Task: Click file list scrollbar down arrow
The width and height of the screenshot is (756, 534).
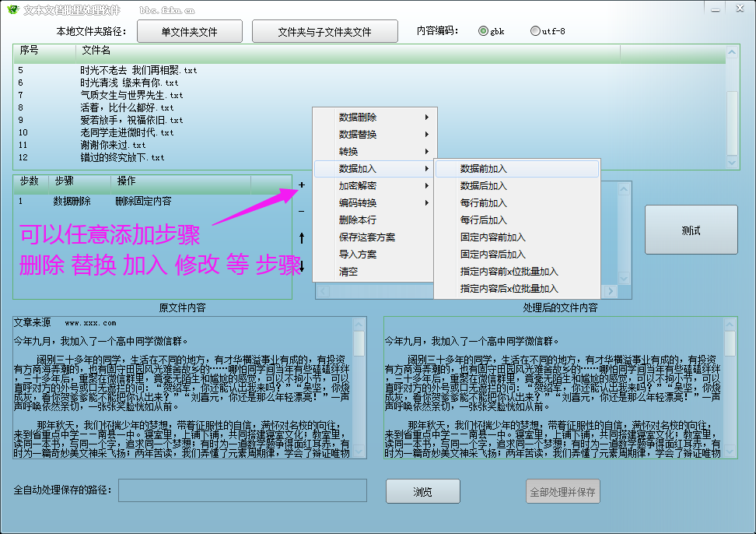Action: (x=732, y=163)
